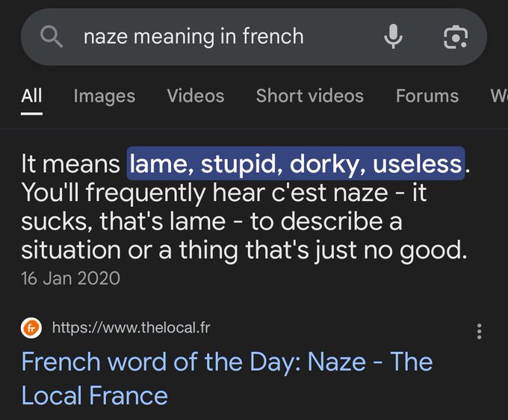The image size is (508, 420).
Task: Open the three-dot result options menu
Action: coord(479,331)
